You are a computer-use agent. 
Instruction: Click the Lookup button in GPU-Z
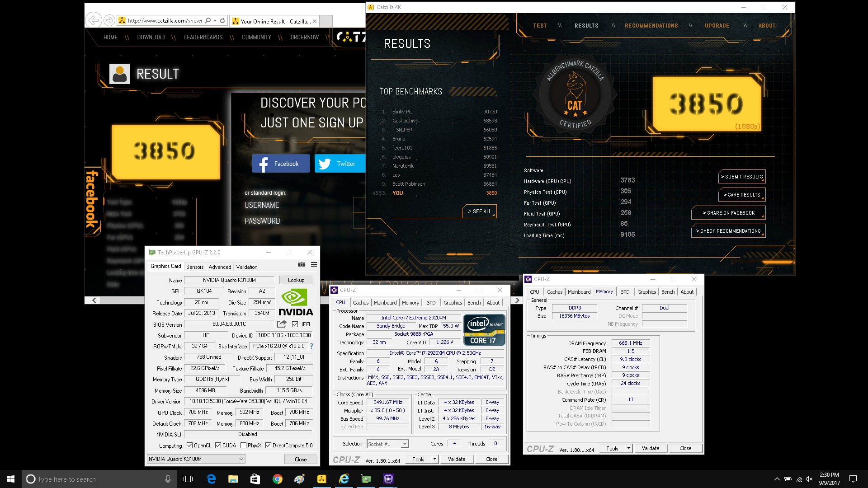click(296, 280)
